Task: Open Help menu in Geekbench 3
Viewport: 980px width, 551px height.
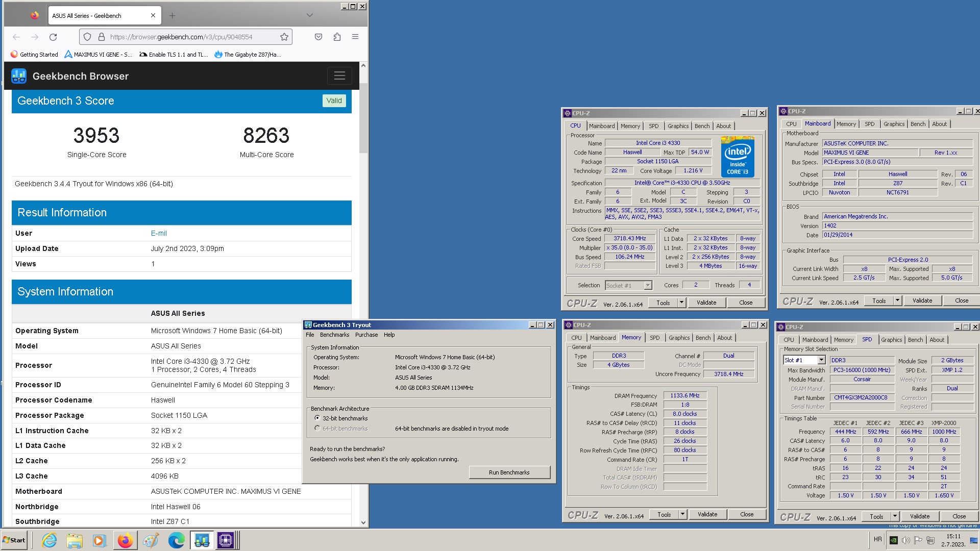Action: point(389,335)
